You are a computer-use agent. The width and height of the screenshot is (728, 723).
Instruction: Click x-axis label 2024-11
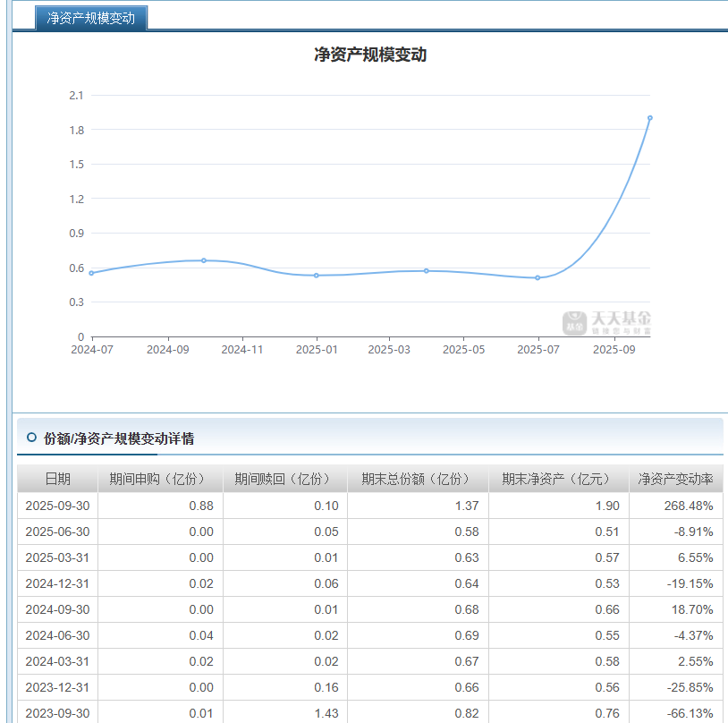click(241, 349)
